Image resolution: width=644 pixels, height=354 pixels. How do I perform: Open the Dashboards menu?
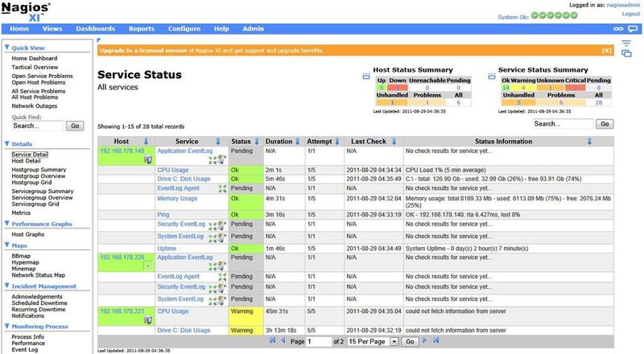tap(95, 28)
